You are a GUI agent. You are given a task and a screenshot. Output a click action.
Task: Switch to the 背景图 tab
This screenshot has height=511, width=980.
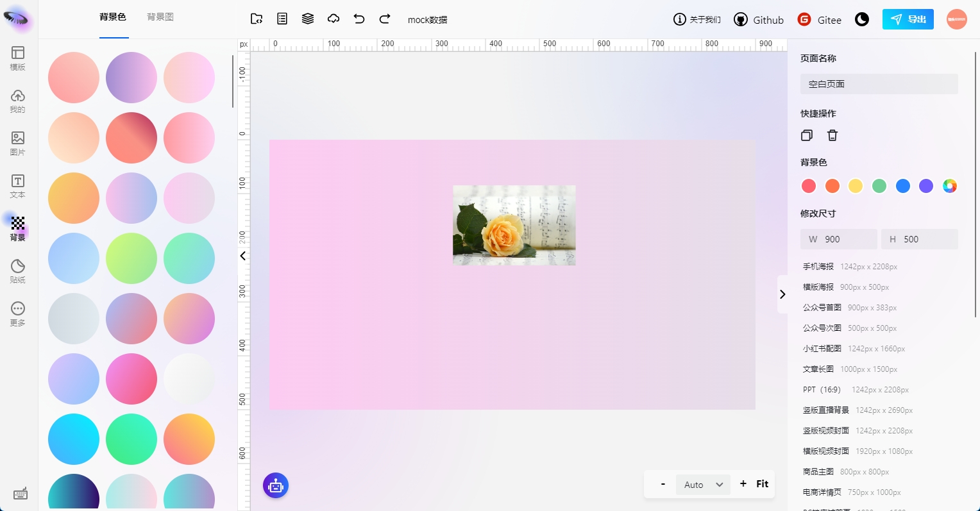160,17
